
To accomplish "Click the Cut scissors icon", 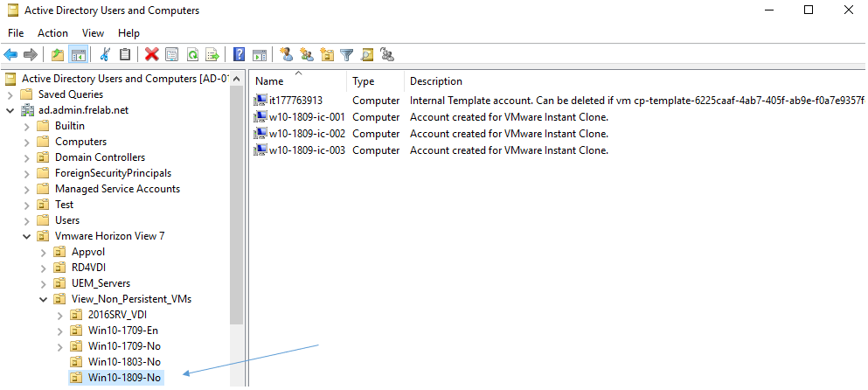I will [105, 54].
